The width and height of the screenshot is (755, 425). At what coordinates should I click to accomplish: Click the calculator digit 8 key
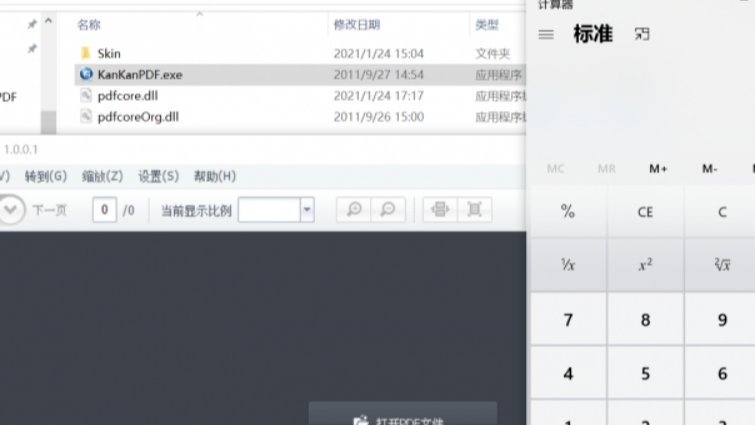click(x=645, y=319)
